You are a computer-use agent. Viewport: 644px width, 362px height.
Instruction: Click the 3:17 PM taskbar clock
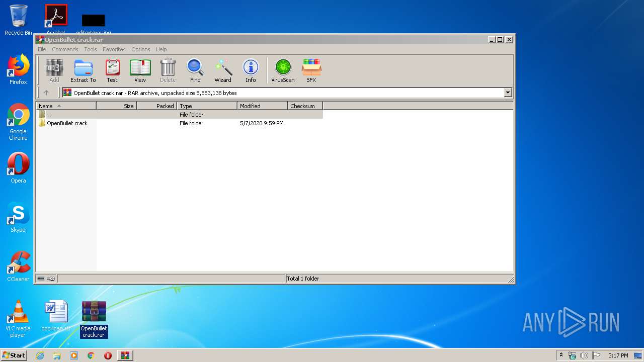tap(618, 355)
